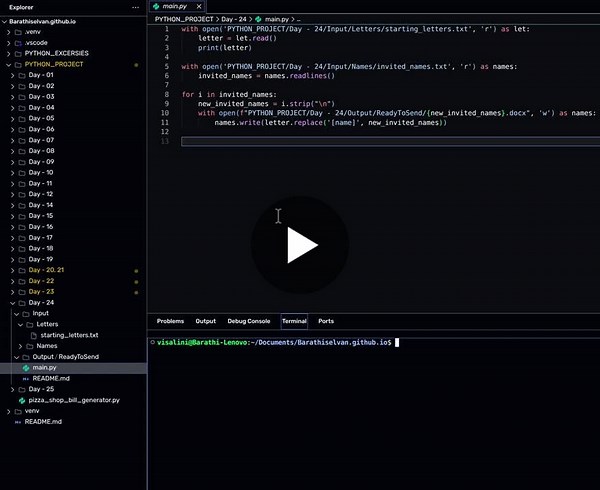600x490 pixels.
Task: Click the folder icon of PYTHON_EXCERSIES
Action: pyautogui.click(x=18, y=54)
